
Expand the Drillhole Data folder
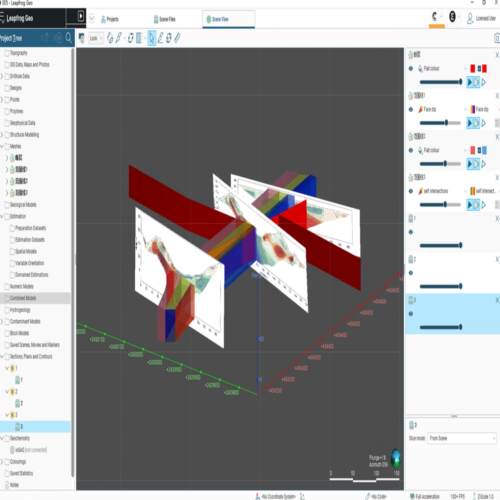pos(2,76)
